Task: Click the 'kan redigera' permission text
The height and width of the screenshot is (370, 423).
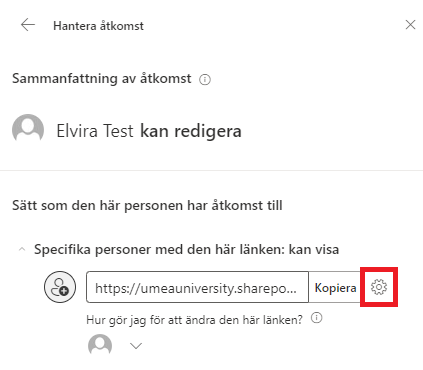Action: 191,131
